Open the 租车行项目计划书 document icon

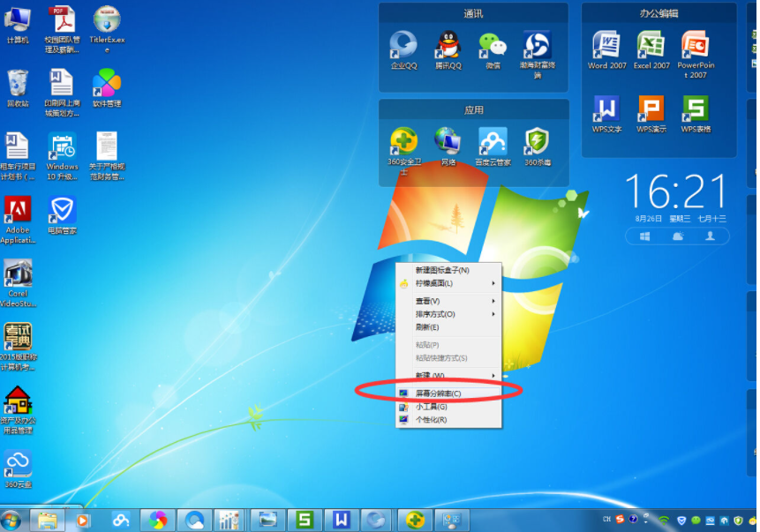point(18,156)
